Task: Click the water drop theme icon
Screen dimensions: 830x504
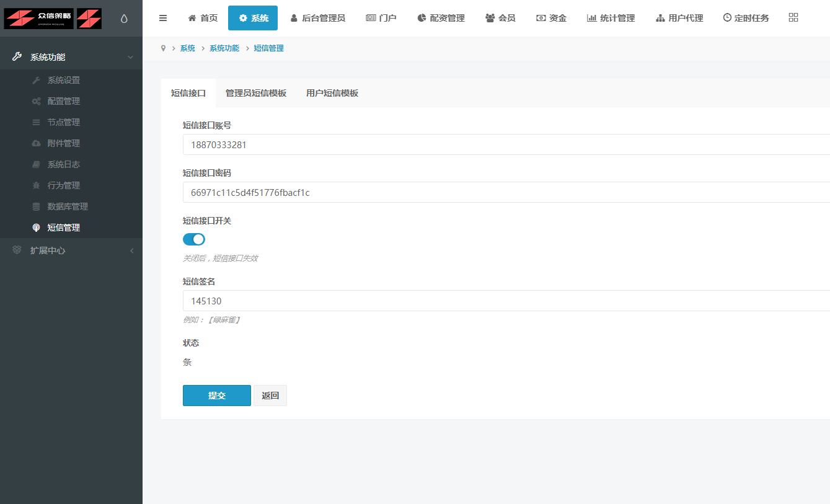Action: tap(124, 19)
